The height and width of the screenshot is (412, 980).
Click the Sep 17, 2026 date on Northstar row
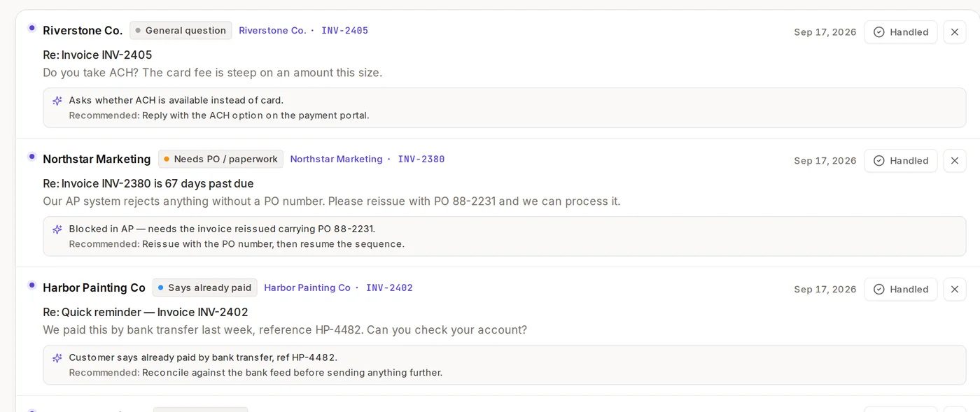click(825, 161)
